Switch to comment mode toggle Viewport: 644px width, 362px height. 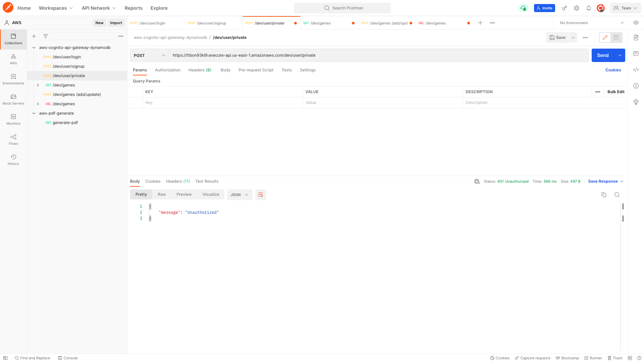[616, 38]
